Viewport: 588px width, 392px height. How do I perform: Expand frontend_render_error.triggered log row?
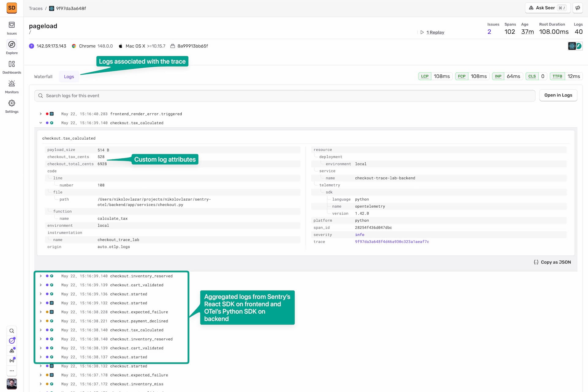point(41,114)
